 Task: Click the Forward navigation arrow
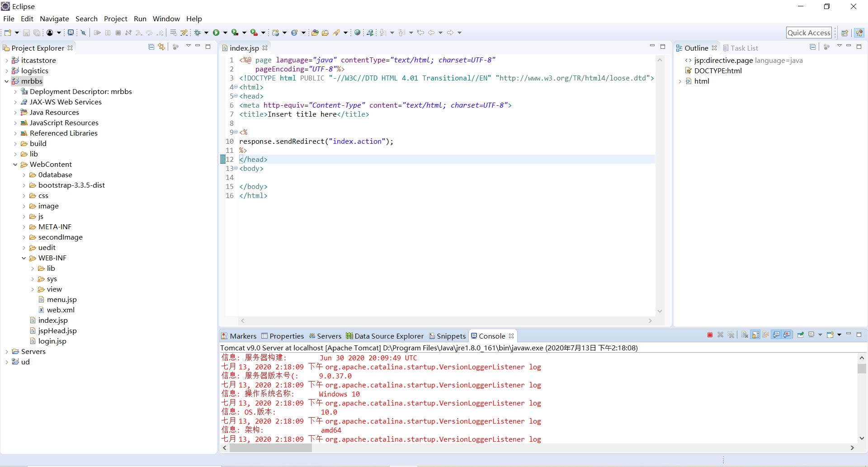450,33
